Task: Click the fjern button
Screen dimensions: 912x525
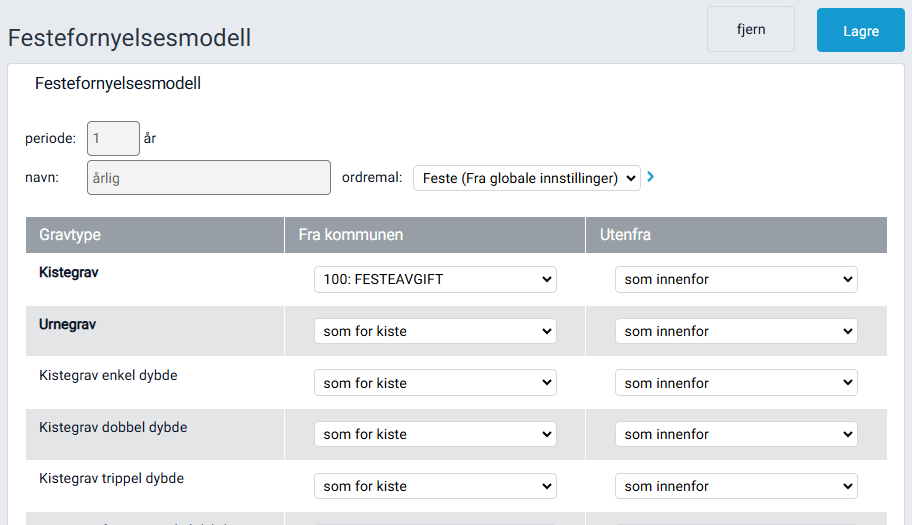Action: coord(751,29)
